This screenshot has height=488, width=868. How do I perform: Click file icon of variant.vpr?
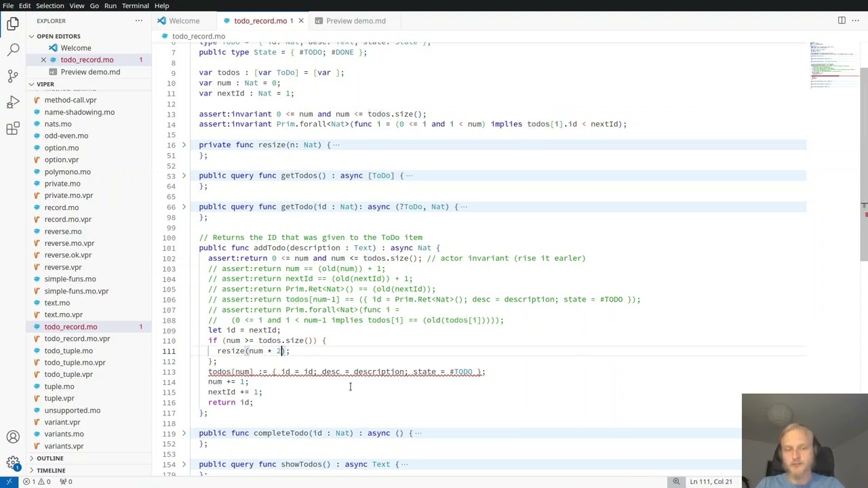click(x=37, y=422)
